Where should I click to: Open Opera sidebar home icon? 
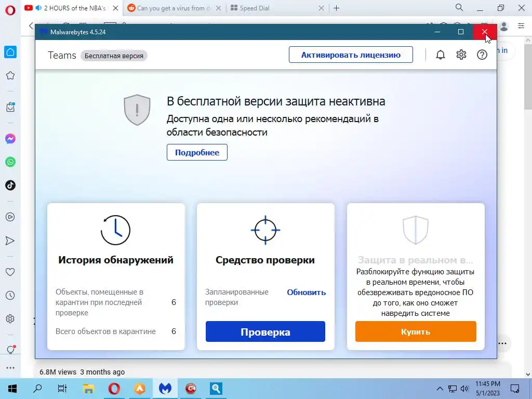(x=10, y=52)
